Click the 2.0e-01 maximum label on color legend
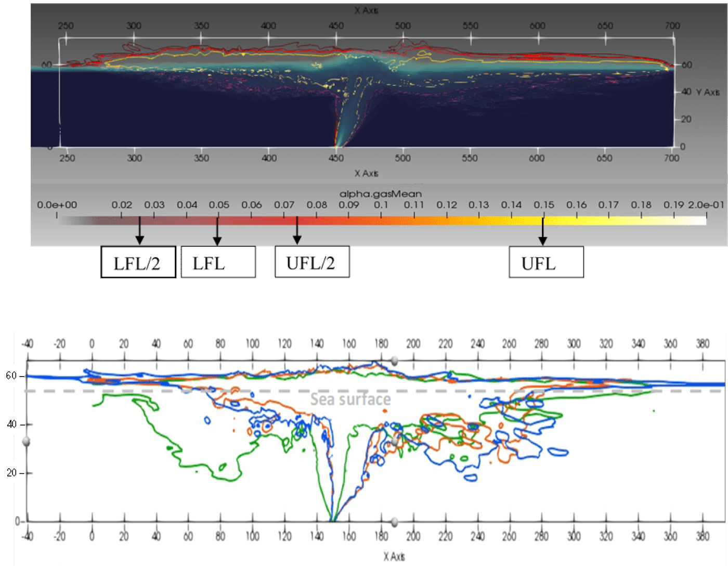The height and width of the screenshot is (567, 728). 706,205
